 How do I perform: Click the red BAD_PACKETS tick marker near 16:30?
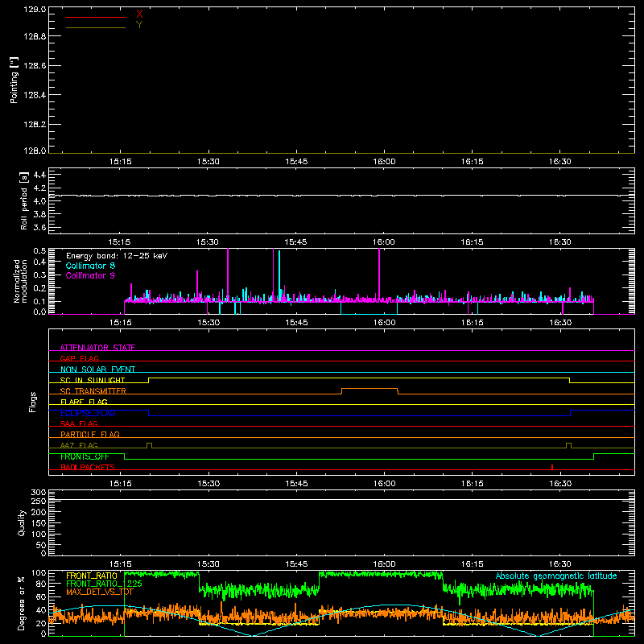(x=552, y=467)
